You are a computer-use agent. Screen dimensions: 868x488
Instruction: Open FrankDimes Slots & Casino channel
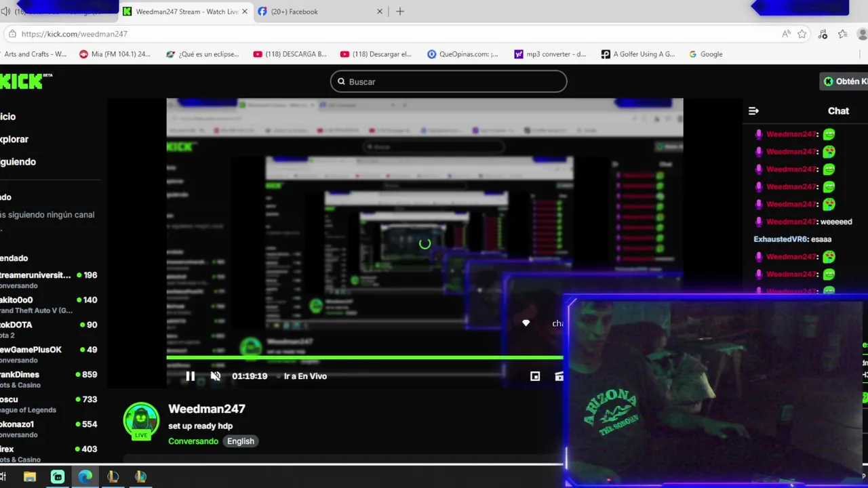(49, 380)
